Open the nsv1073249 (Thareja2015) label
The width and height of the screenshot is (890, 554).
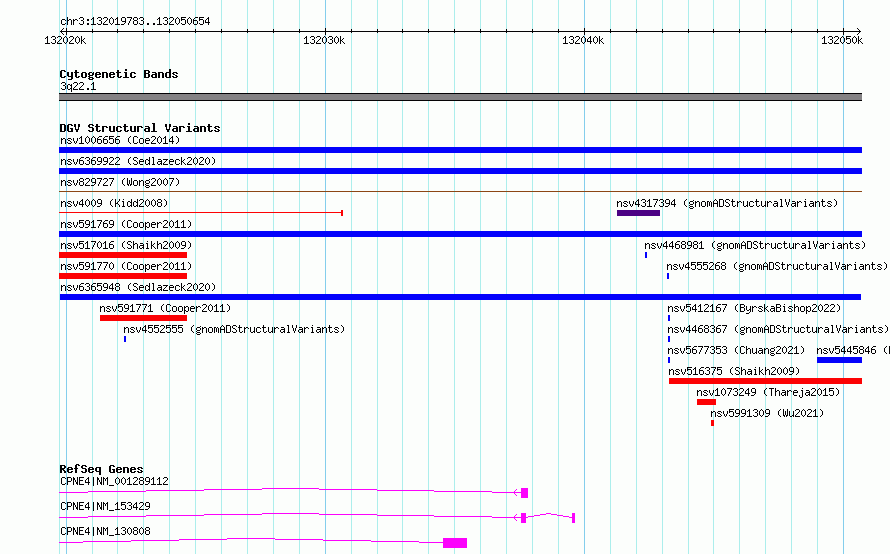tap(768, 392)
